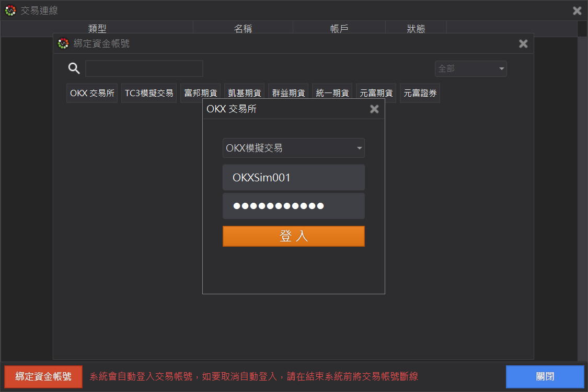Open the OKX模擬交易 dropdown

(293, 148)
